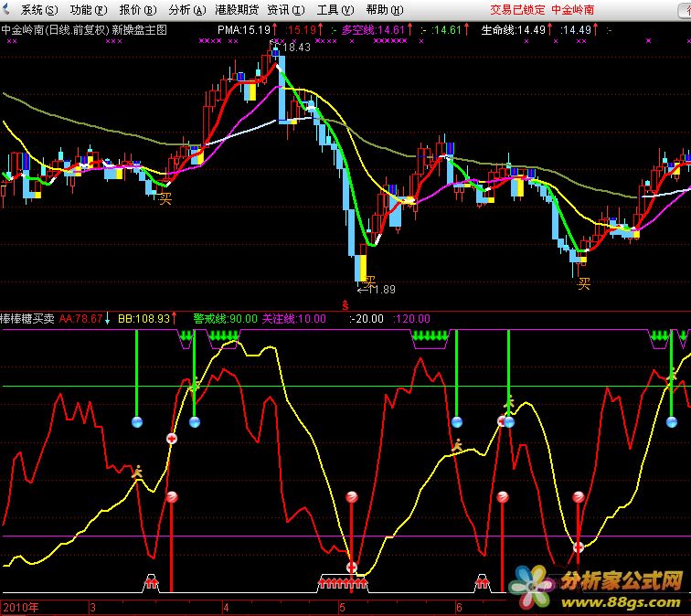Expand the 工具(X) dropdown menu
This screenshot has width=691, height=616.
tap(333, 10)
